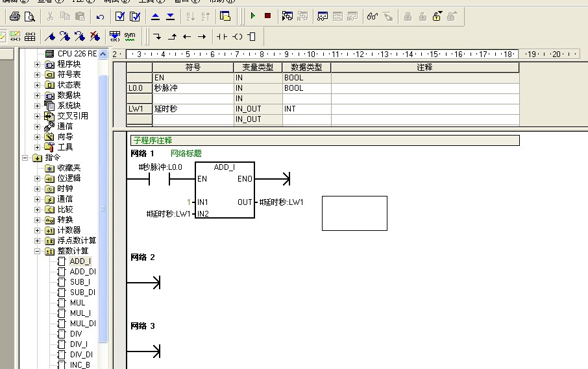588x369 pixels.
Task: Select the MUL_DI instruction
Action: click(83, 324)
